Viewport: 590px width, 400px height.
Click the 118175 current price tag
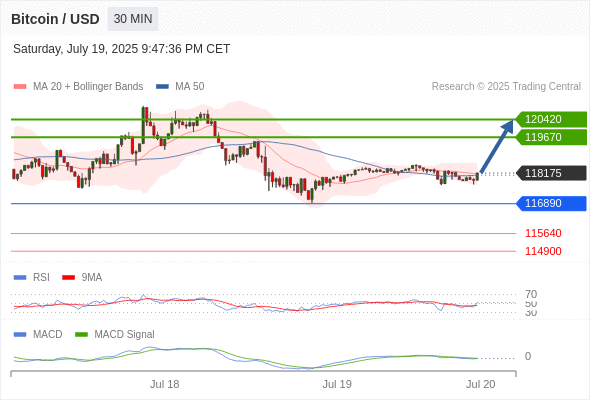click(x=551, y=173)
